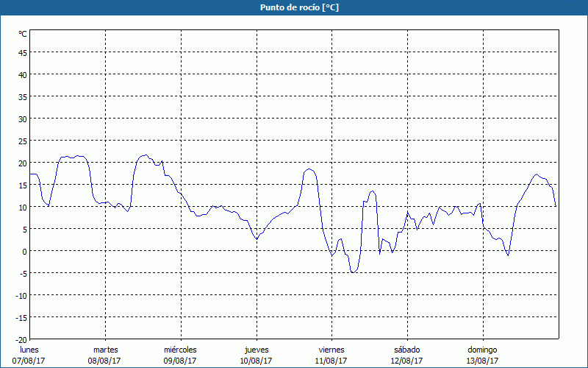Select the 13/08/17 date on the x-axis

[x=482, y=361]
